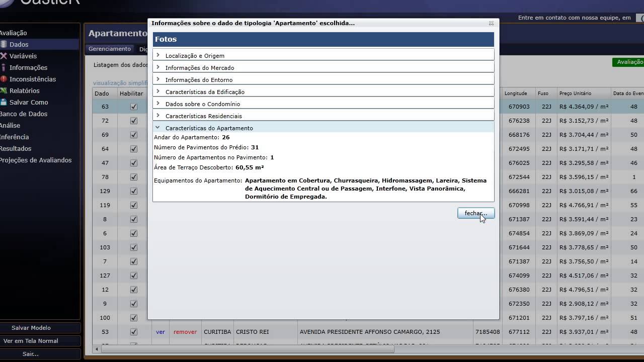
Task: Open the Avaliação menu in sidebar
Action: [14, 33]
